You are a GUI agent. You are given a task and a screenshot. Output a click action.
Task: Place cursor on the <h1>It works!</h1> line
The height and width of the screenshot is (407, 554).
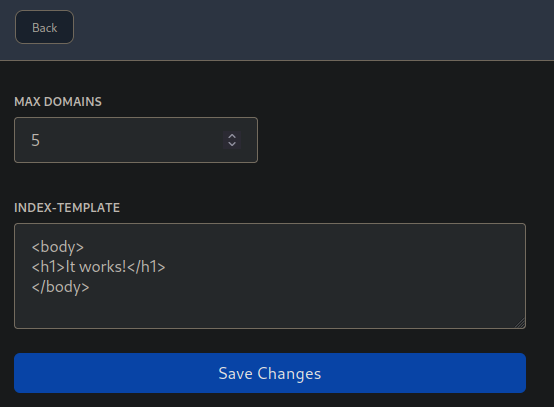pos(98,267)
